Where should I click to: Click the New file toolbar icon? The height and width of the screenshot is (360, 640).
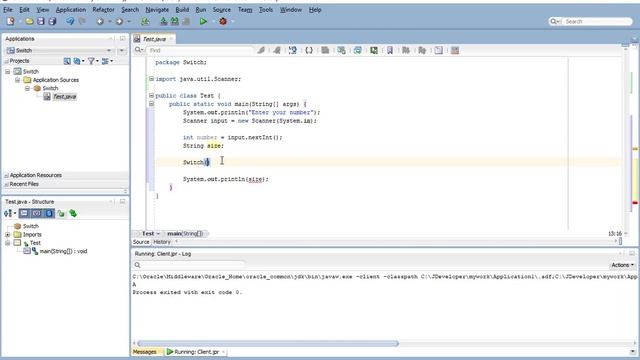coord(10,21)
